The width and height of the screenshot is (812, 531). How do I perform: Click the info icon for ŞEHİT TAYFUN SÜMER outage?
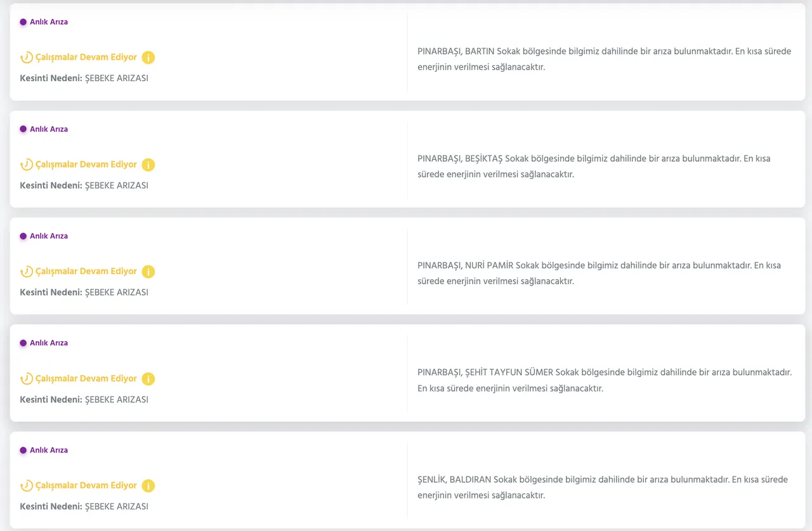[x=148, y=379]
